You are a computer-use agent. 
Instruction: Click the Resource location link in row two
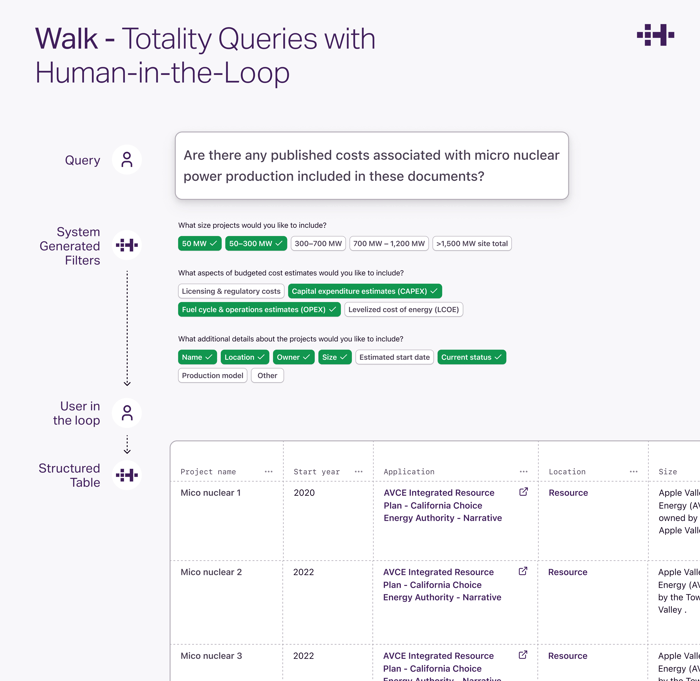coord(567,572)
